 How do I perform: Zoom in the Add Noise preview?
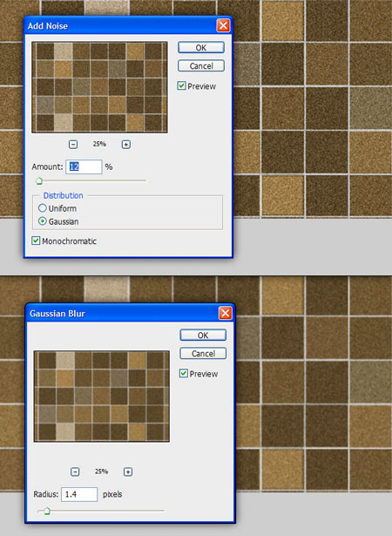[126, 145]
